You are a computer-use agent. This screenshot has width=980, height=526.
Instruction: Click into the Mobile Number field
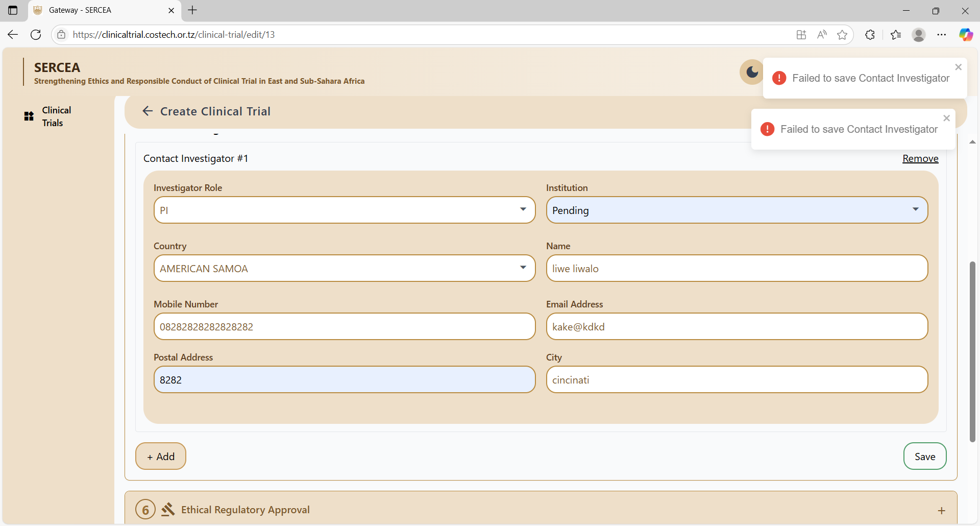click(x=345, y=326)
